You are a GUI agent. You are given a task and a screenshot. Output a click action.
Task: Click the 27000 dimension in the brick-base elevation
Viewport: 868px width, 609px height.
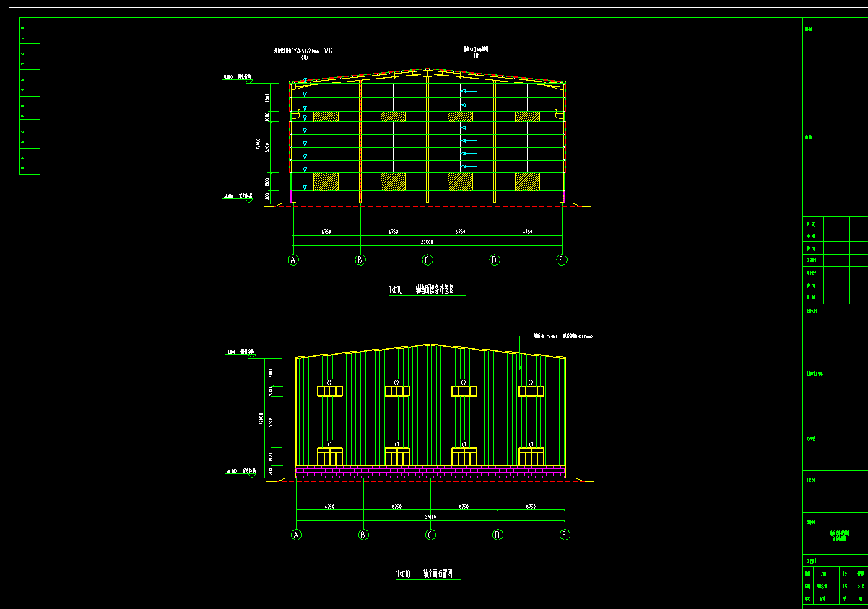[430, 517]
